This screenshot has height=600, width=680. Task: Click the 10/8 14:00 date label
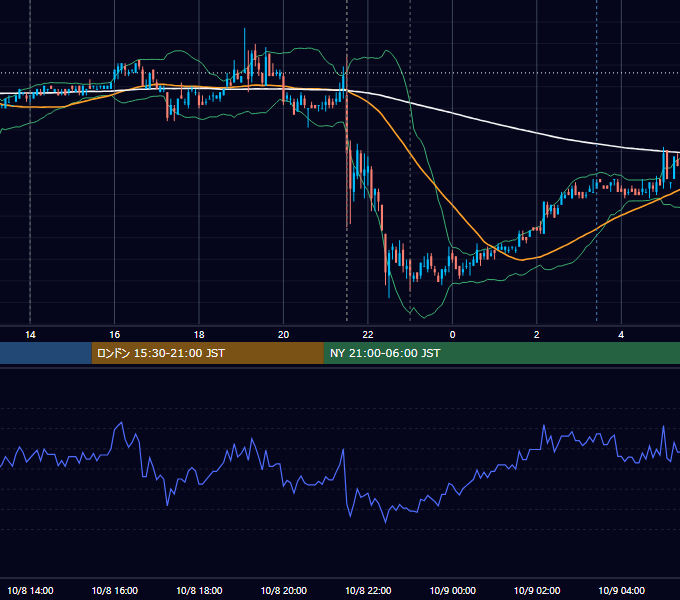coord(30,590)
